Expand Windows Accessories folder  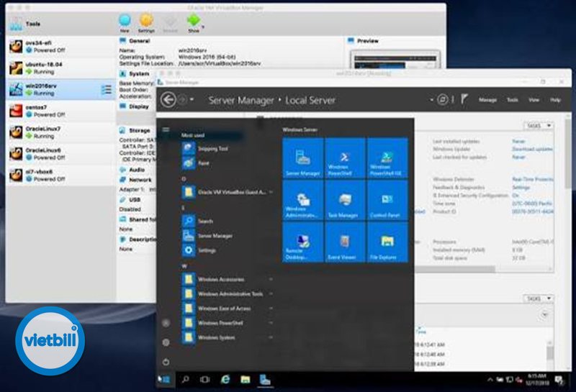click(x=228, y=279)
